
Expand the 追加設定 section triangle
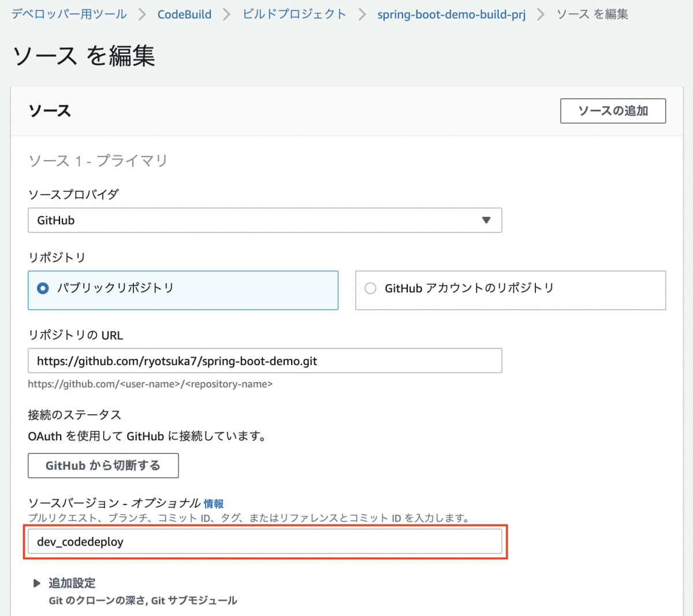pos(37,583)
